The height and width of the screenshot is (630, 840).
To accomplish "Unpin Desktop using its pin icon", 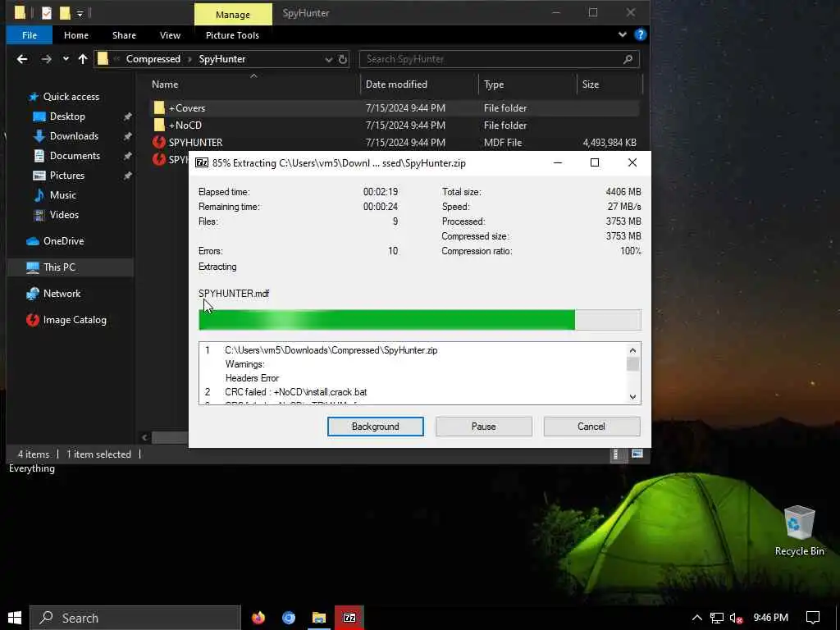I will pos(127,116).
